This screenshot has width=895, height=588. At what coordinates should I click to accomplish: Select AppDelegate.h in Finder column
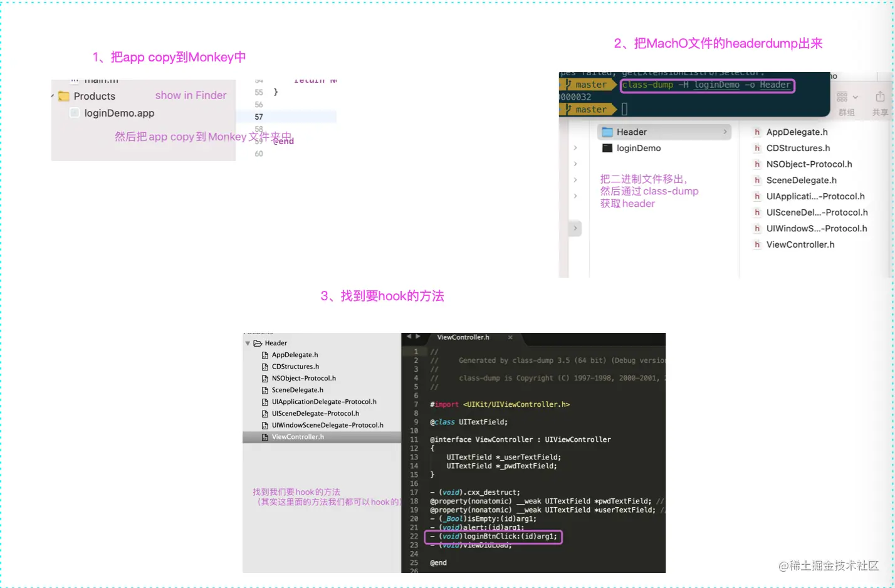tap(790, 132)
